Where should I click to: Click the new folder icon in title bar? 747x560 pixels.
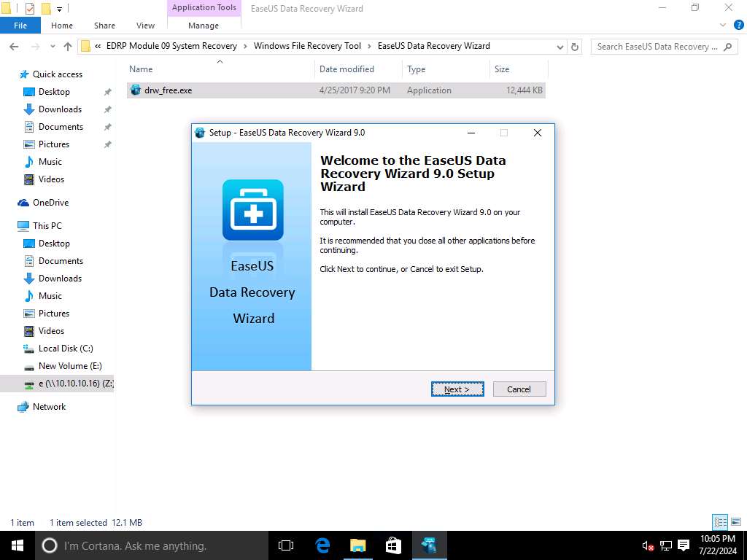46,8
